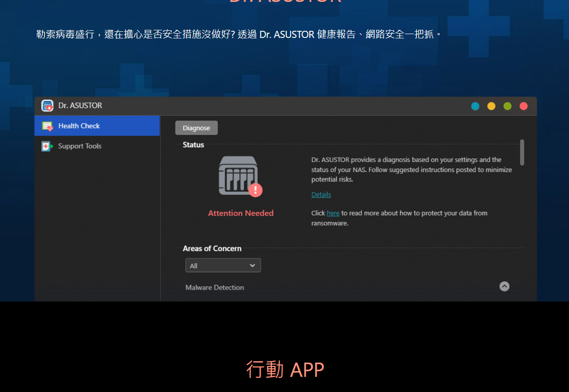Click the vertical scrollbar in Health Check panel

[x=522, y=152]
